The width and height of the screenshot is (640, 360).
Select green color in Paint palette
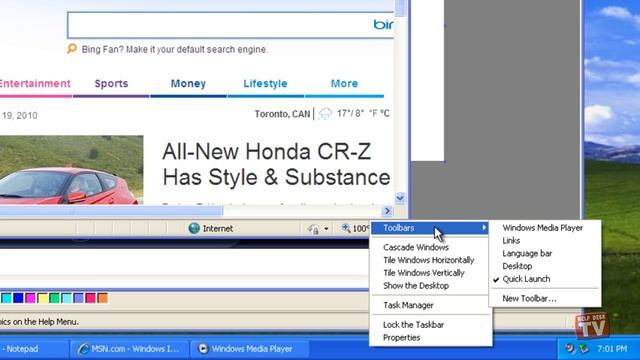[x=54, y=298]
